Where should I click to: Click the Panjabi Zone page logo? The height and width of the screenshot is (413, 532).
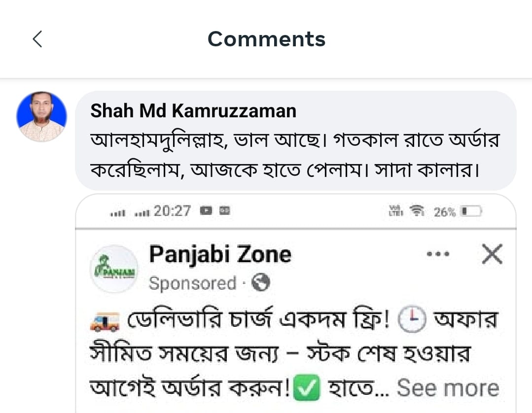(x=114, y=269)
